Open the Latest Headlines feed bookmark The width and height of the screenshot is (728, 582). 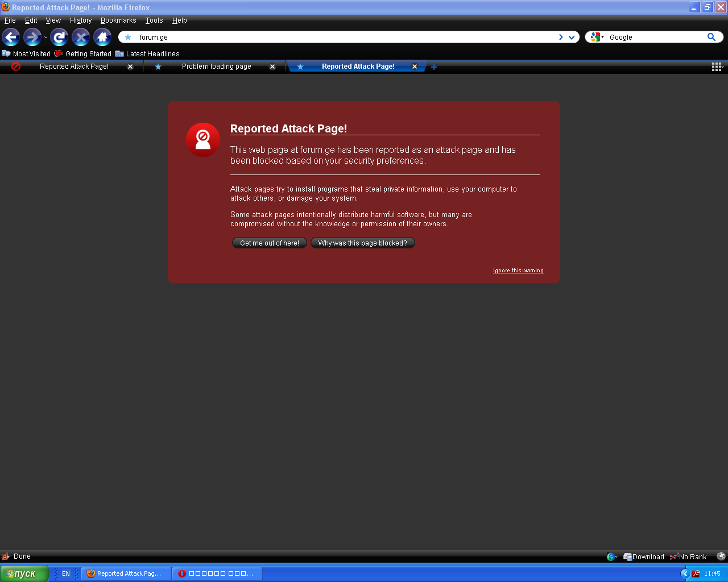[147, 54]
